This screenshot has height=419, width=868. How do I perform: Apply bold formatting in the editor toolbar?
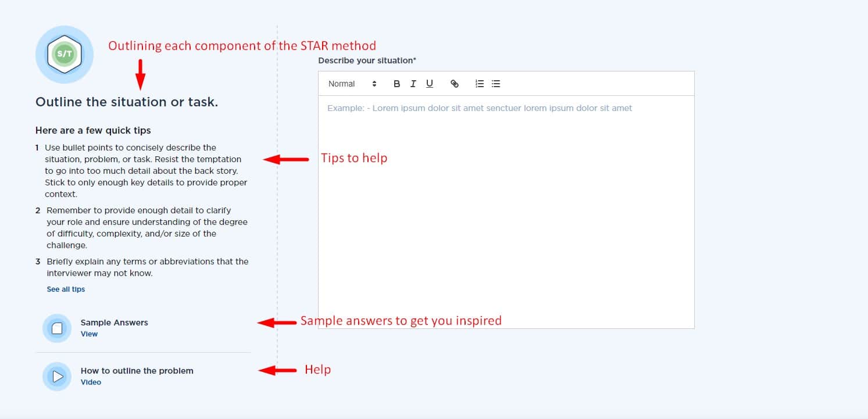(397, 83)
